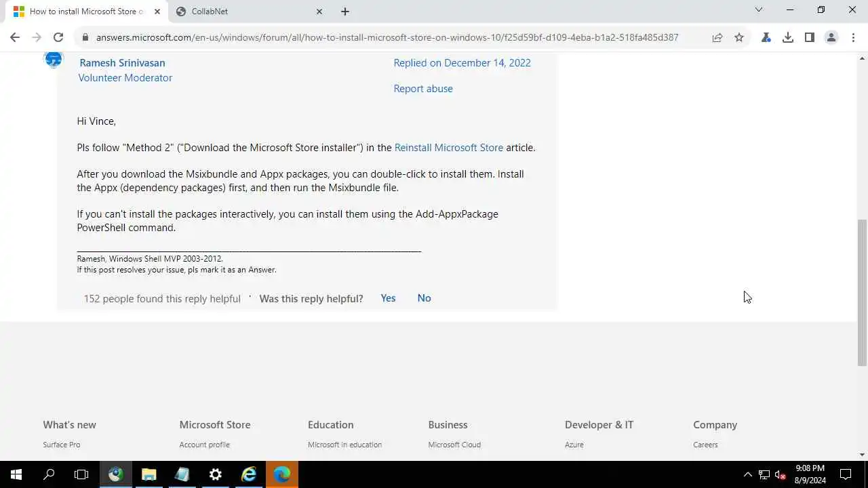
Task: Toggle the browser side panel
Action: pyautogui.click(x=810, y=37)
